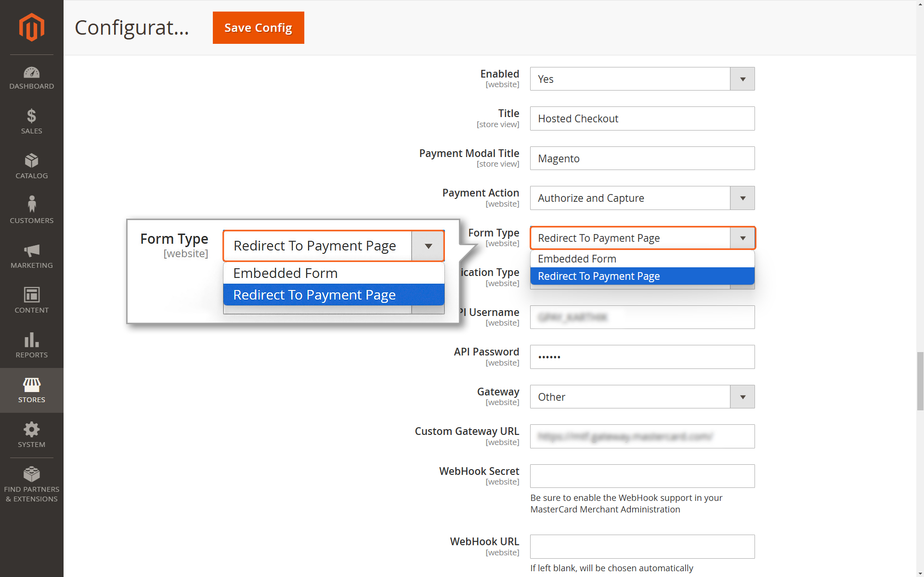
Task: Click Form Type select showing Redirect To Payment Page
Action: tap(642, 238)
